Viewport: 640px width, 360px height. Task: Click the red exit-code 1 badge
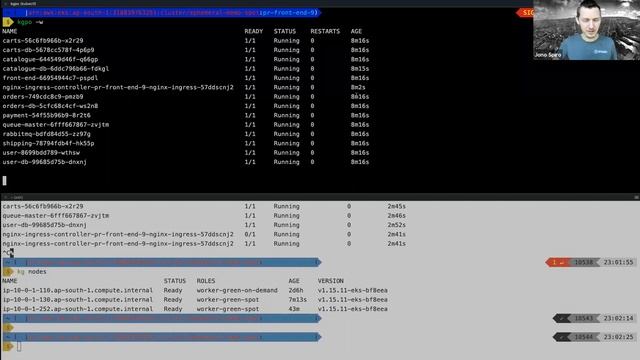(558, 262)
